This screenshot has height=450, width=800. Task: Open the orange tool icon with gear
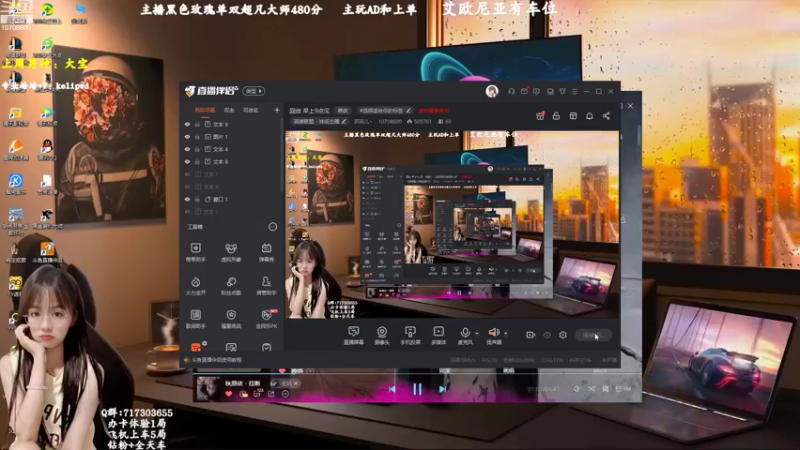[x=196, y=347]
